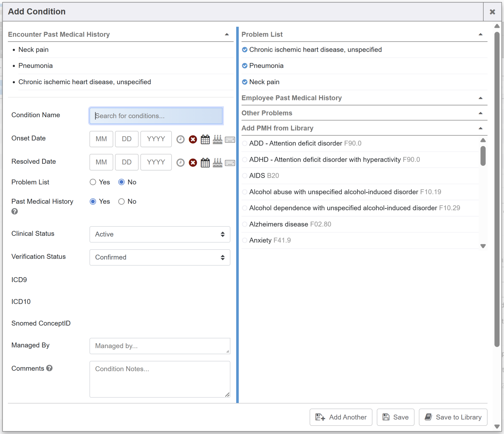
Task: Click the Resolved Date keyboard icon
Action: click(230, 163)
